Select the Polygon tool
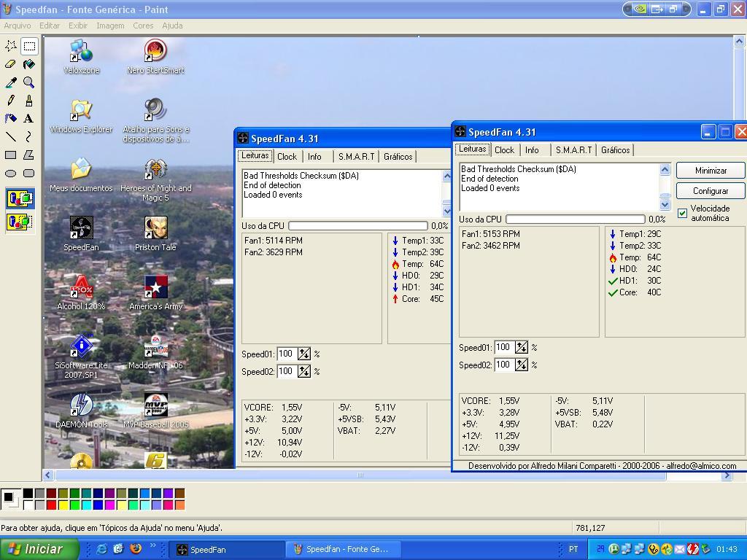 pos(29,155)
